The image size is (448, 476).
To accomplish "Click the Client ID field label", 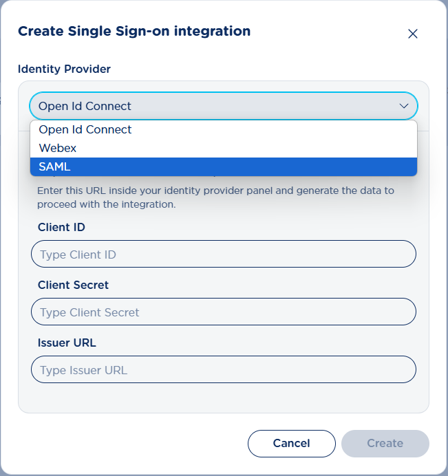I will pos(62,227).
